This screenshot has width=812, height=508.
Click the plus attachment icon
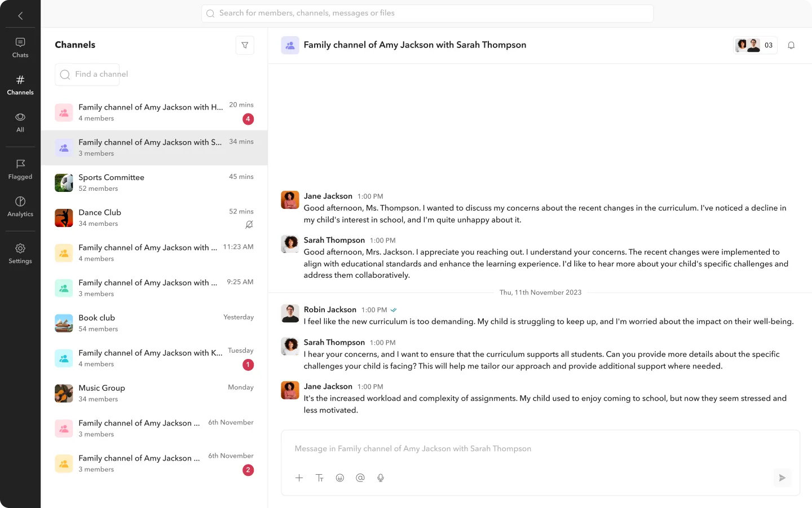299,478
